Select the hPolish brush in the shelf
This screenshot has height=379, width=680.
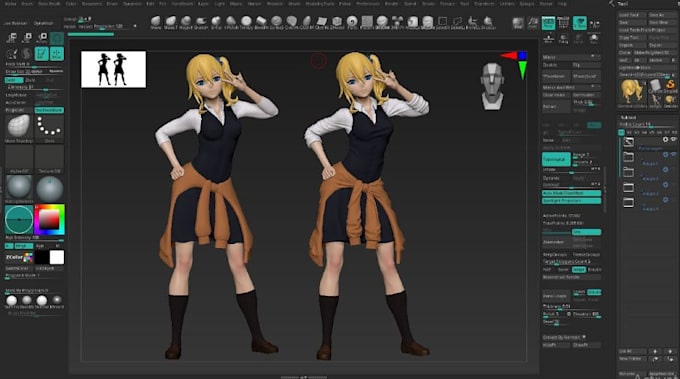[x=231, y=22]
